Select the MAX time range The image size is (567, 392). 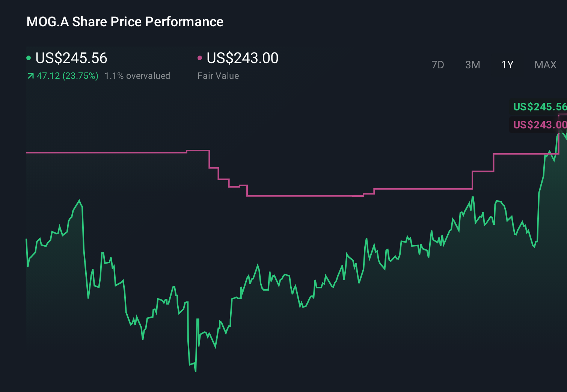point(545,65)
